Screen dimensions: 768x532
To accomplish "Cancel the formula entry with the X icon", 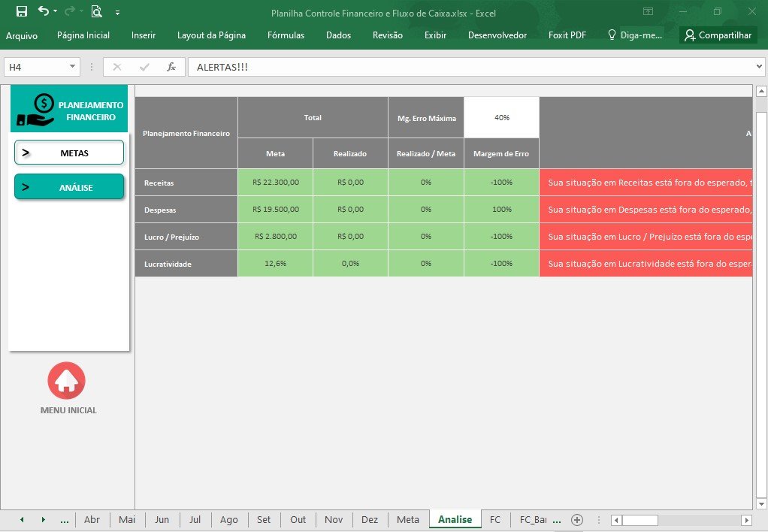I will click(x=117, y=67).
